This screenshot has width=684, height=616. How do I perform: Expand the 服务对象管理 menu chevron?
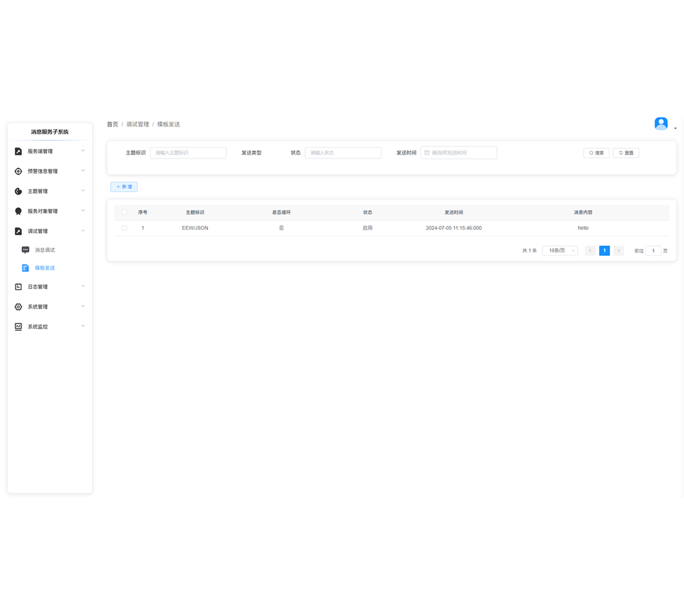(83, 211)
